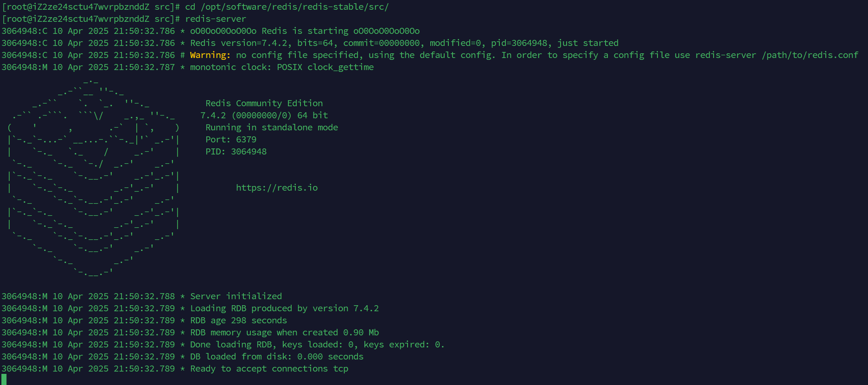
Task: Click the Redis ASCII art logo
Action: coord(93,176)
